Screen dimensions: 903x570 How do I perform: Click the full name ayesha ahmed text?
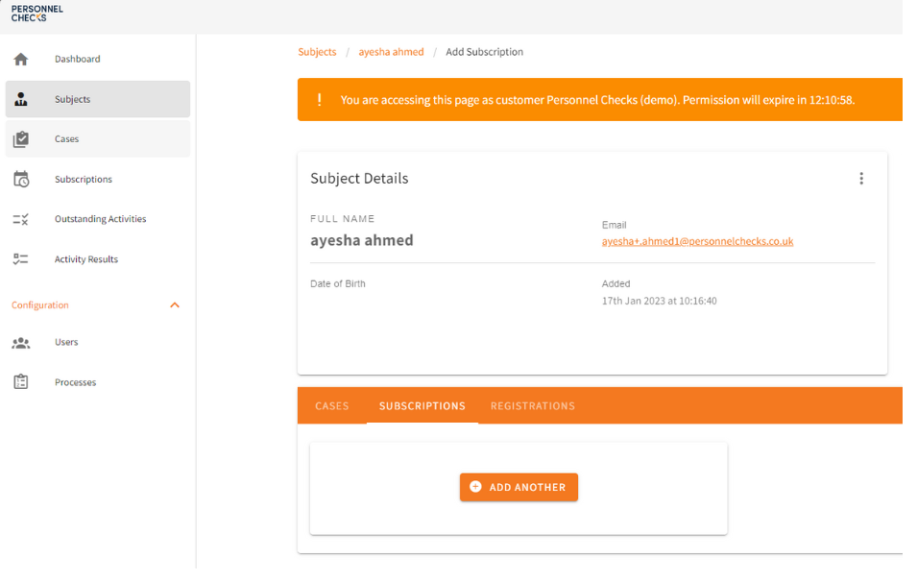pos(362,240)
